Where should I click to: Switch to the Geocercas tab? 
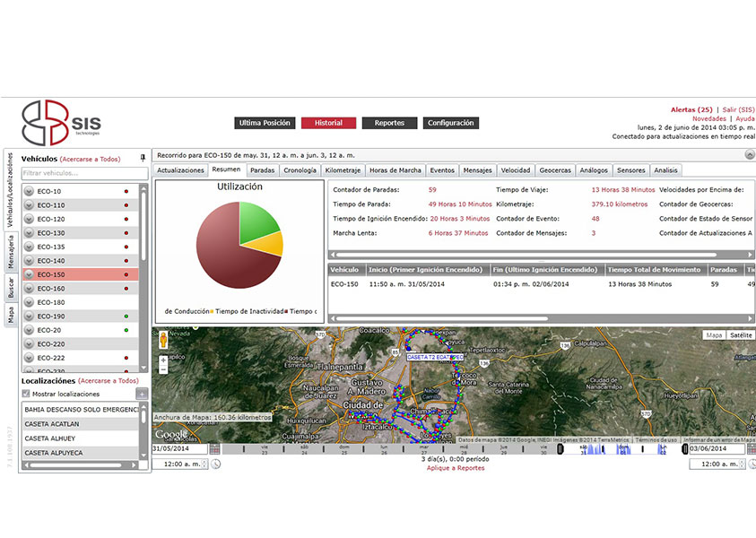pos(555,170)
